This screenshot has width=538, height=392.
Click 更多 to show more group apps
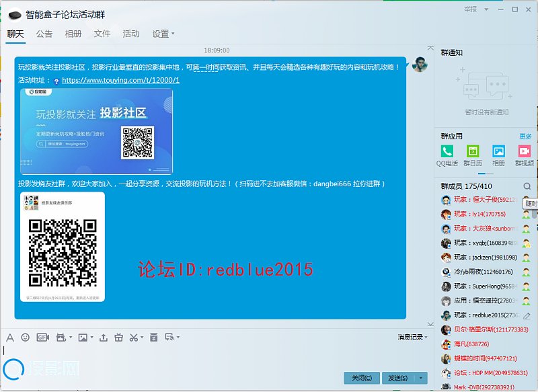tap(525, 136)
